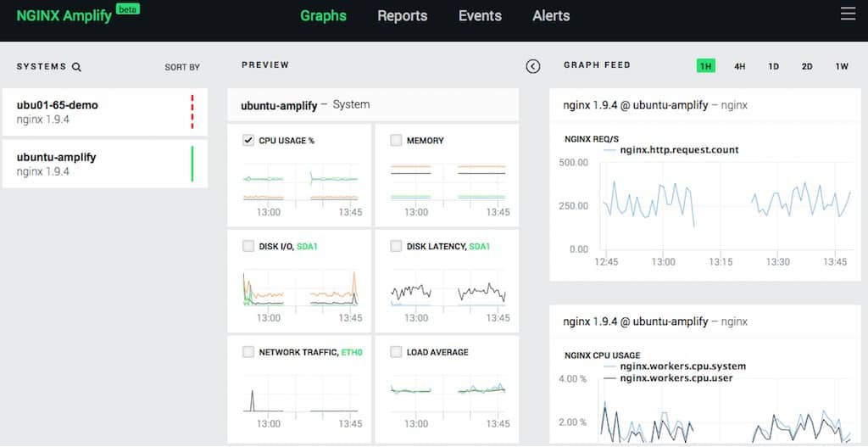Image resolution: width=868 pixels, height=447 pixels.
Task: Select the 4H time range
Action: (x=739, y=66)
